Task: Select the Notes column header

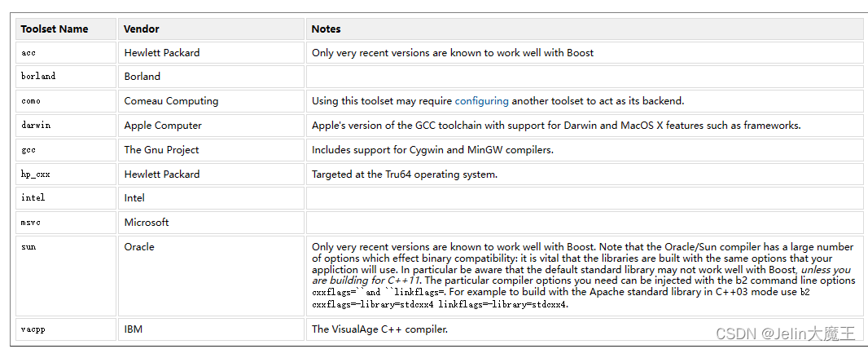Action: point(585,29)
